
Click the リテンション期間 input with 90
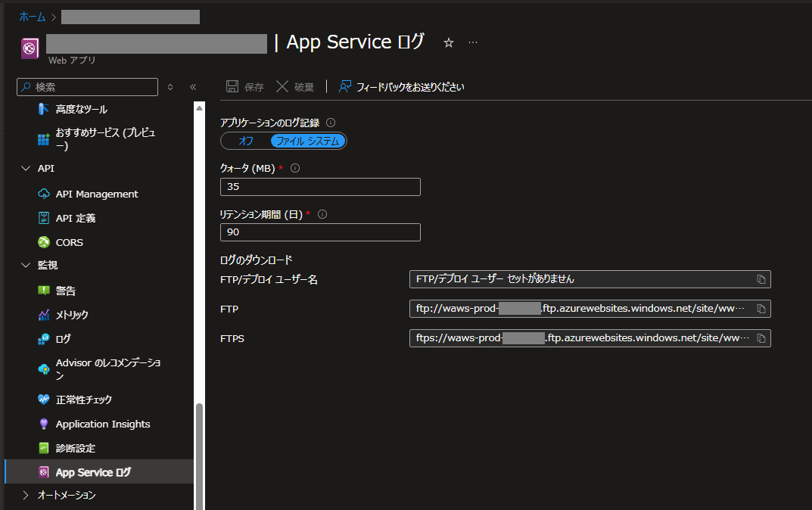point(321,232)
